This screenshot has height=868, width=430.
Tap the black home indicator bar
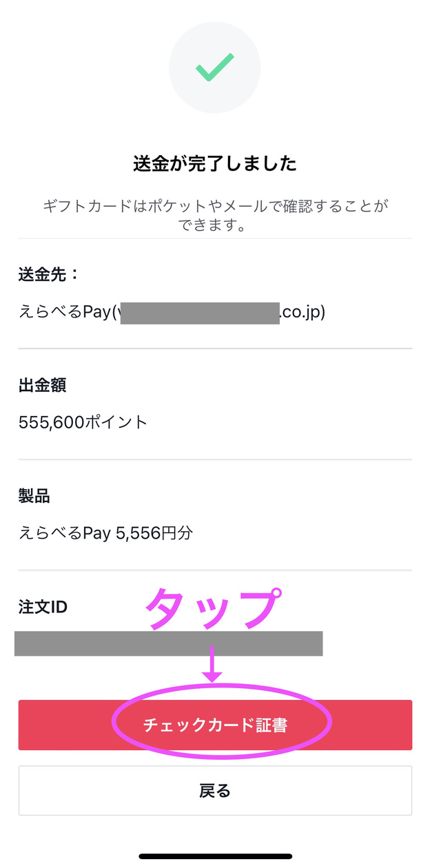pos(214,854)
